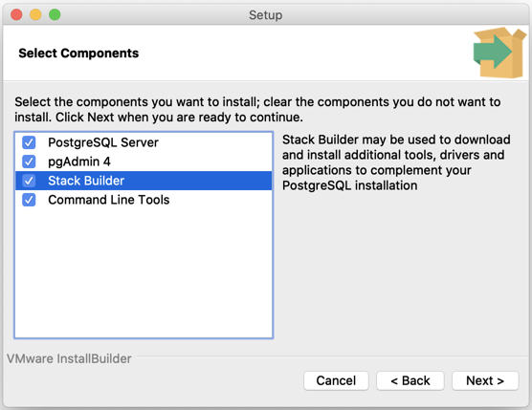
Task: Click the Next > button
Action: tap(485, 381)
